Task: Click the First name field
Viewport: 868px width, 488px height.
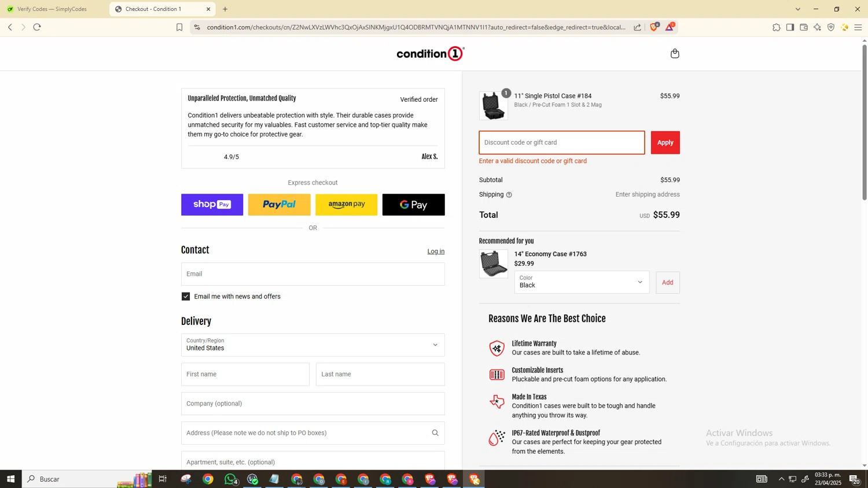Action: tap(245, 374)
